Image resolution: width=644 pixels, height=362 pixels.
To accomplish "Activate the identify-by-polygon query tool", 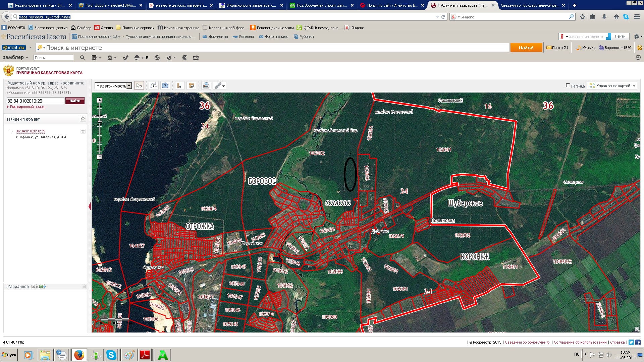I will pos(165,86).
